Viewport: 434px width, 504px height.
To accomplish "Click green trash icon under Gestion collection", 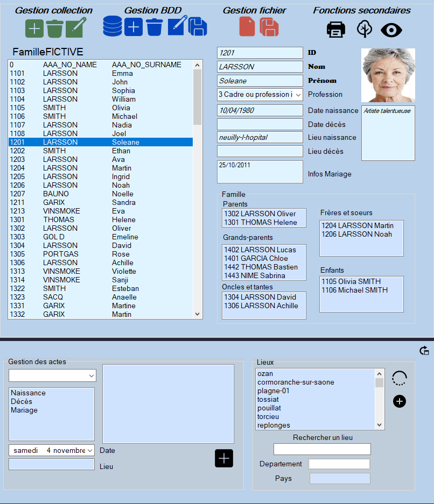I will 54,28.
